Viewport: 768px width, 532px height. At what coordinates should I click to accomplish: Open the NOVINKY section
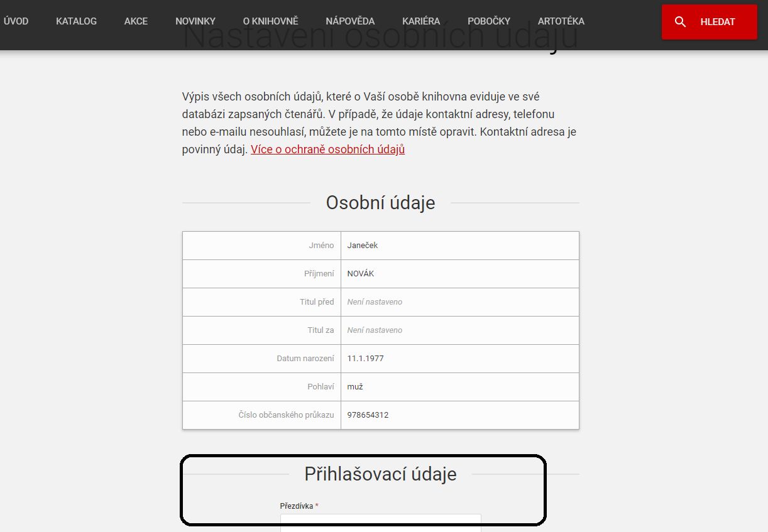click(x=195, y=21)
